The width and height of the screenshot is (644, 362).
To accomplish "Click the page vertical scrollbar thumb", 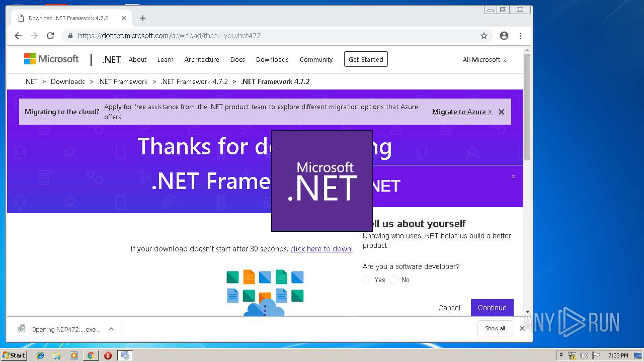I will (527, 107).
